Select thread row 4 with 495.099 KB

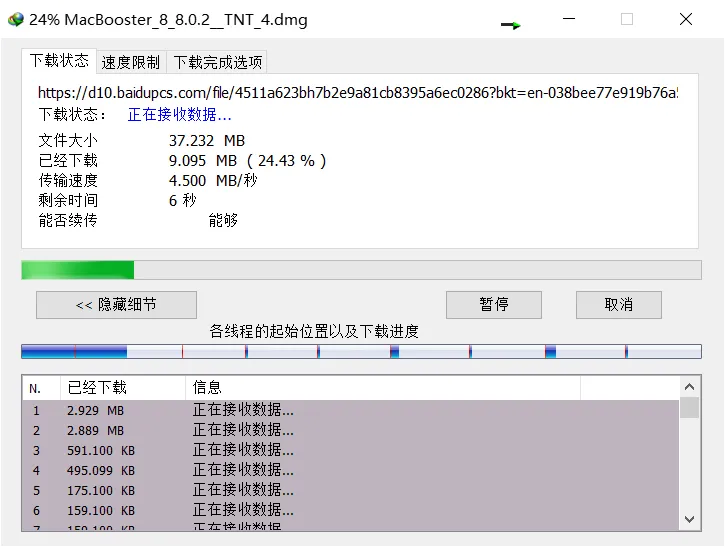coord(351,470)
